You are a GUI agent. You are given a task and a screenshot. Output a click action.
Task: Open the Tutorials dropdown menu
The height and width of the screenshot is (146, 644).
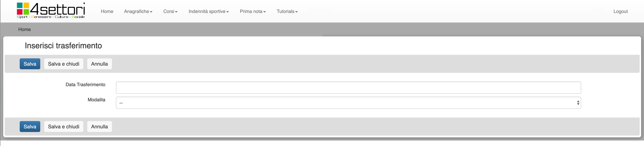tap(287, 12)
